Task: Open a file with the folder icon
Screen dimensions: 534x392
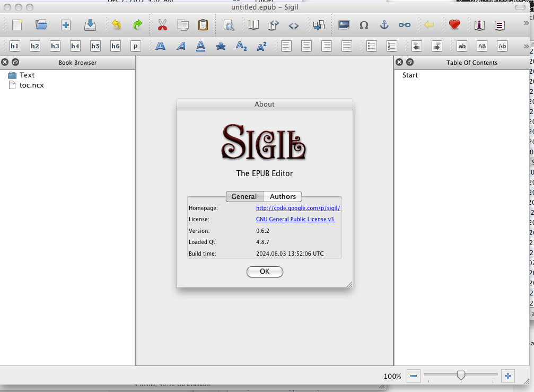Action: 41,25
